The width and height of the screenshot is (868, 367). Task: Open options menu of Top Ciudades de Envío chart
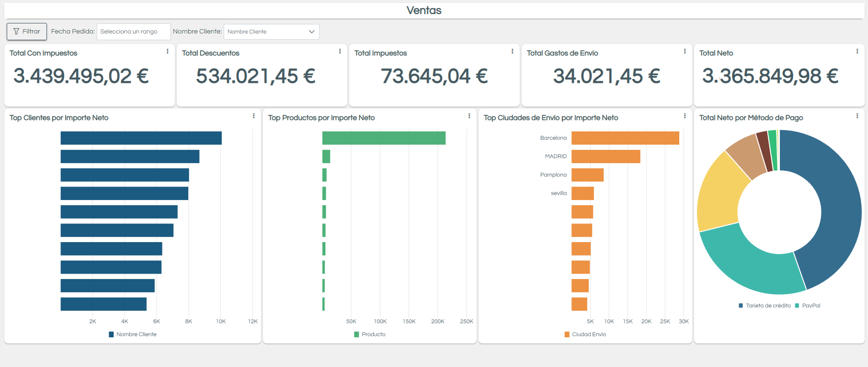[685, 116]
